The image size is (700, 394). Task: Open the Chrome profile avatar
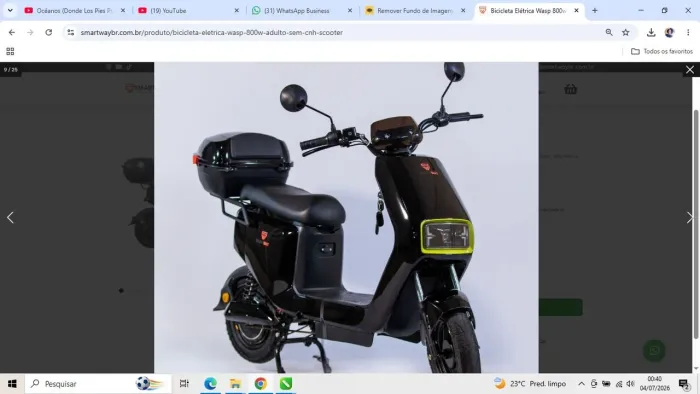click(669, 33)
